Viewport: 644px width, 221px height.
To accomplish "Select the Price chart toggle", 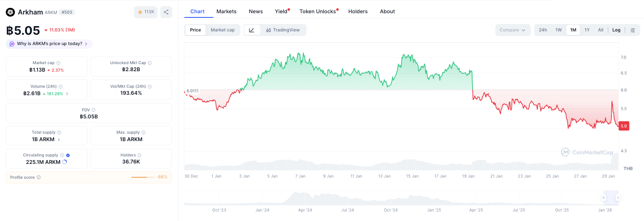I will click(195, 30).
